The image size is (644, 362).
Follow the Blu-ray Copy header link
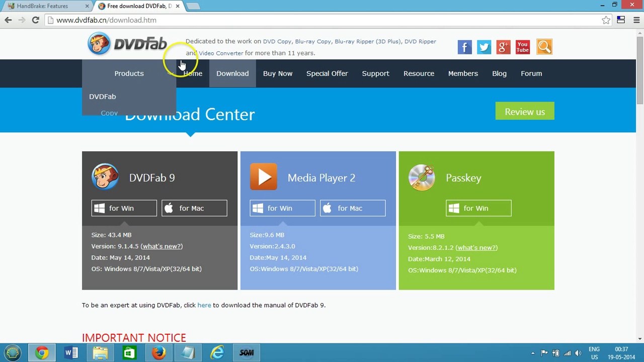pyautogui.click(x=313, y=42)
